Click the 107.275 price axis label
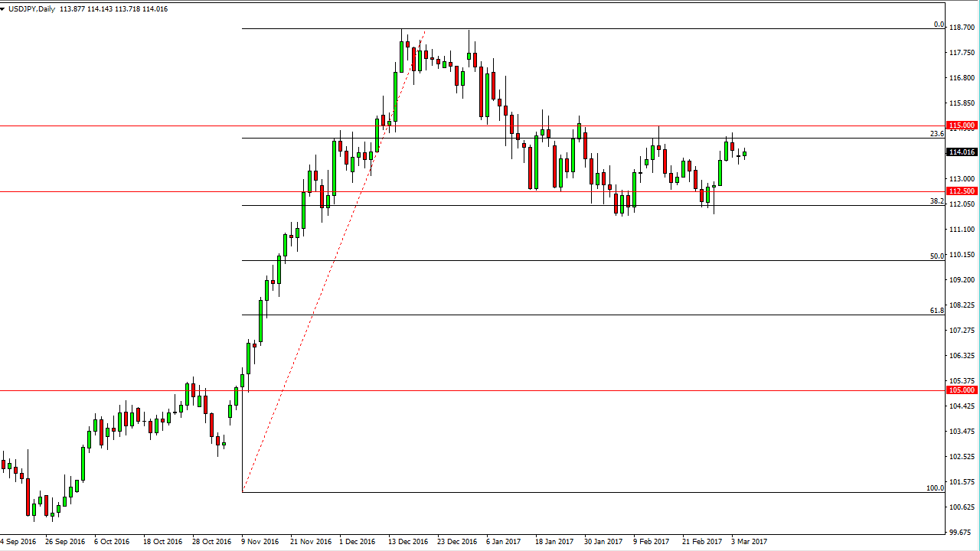Viewport: 980px width, 551px height. (961, 331)
